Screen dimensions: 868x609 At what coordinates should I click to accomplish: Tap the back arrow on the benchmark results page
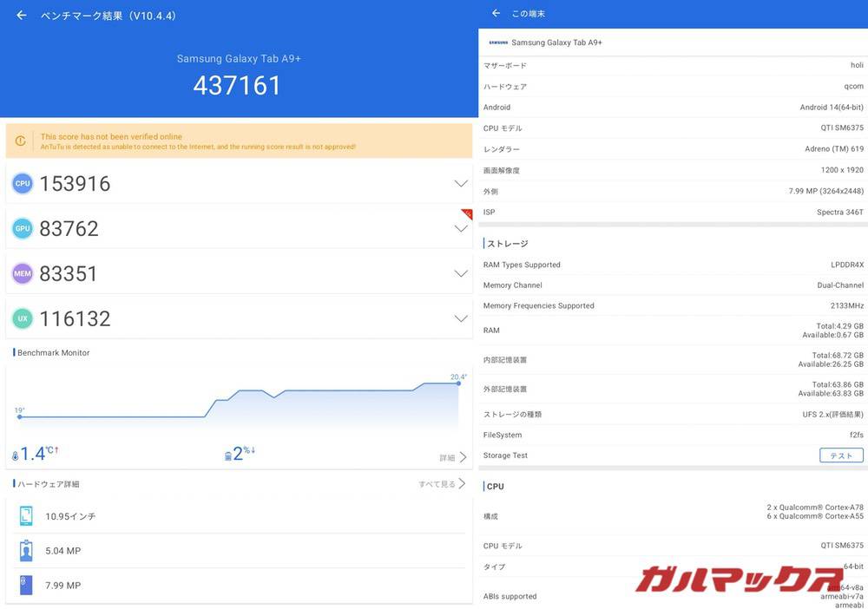[21, 15]
